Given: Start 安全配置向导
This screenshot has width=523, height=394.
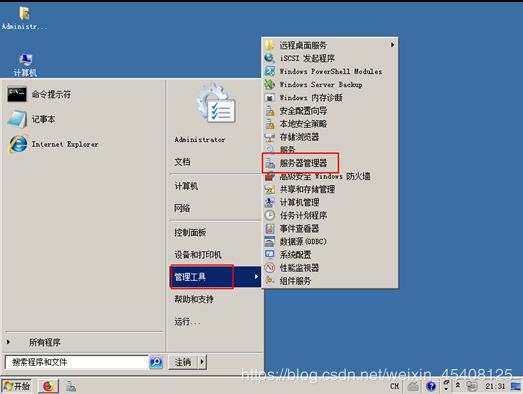Looking at the screenshot, I should [x=330, y=110].
